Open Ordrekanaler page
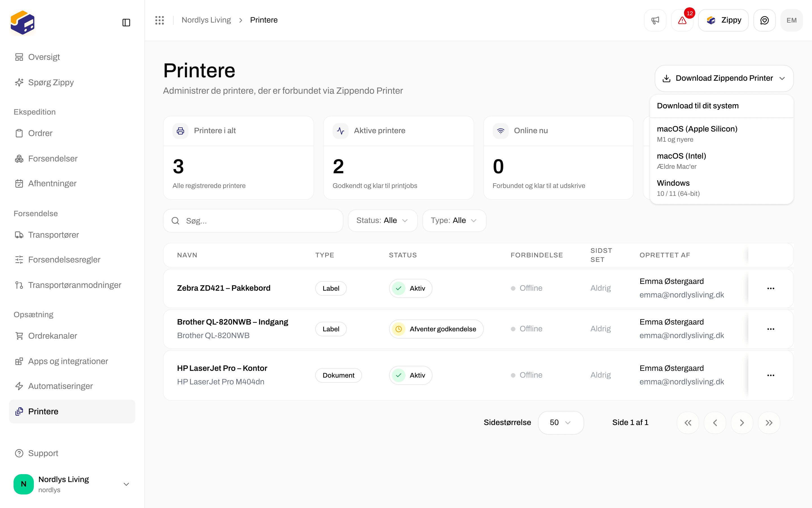The image size is (812, 508). pos(72,336)
